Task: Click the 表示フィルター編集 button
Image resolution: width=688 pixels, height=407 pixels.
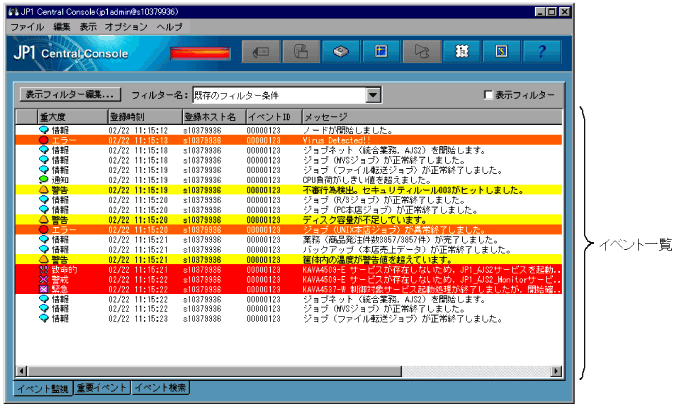Action: pyautogui.click(x=70, y=95)
